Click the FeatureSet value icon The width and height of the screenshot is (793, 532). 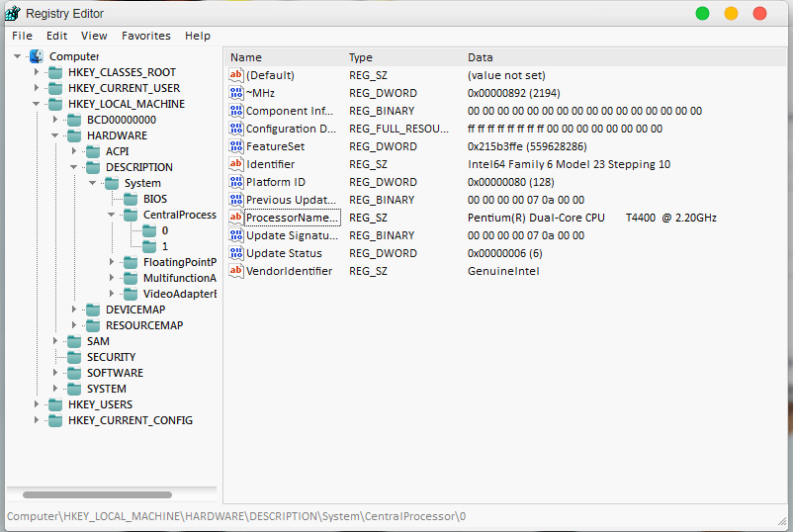click(236, 146)
